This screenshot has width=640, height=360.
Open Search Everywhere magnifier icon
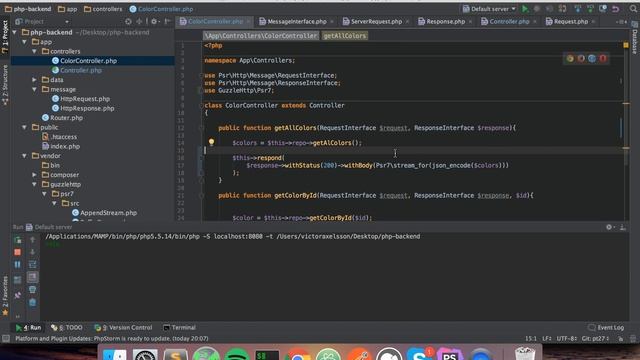(x=633, y=9)
